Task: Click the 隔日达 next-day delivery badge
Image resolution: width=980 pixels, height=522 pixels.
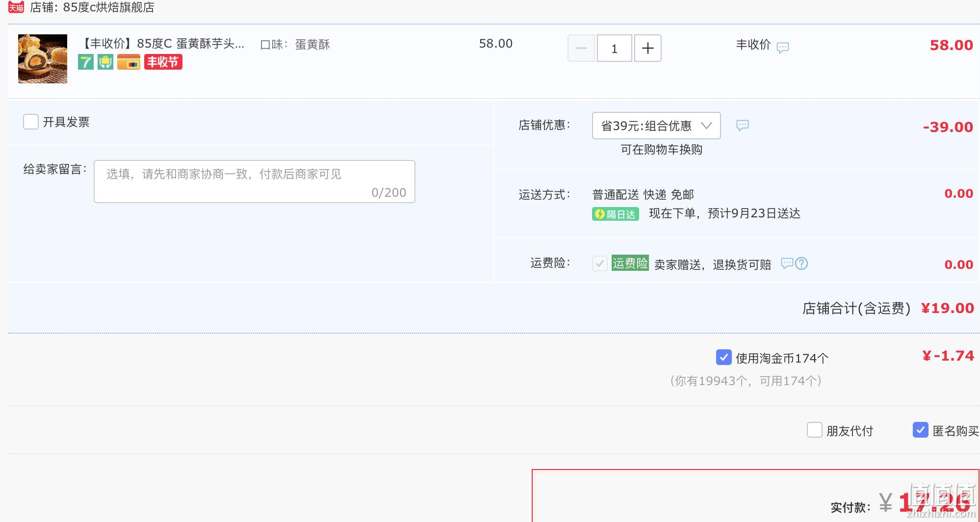Action: [x=616, y=214]
